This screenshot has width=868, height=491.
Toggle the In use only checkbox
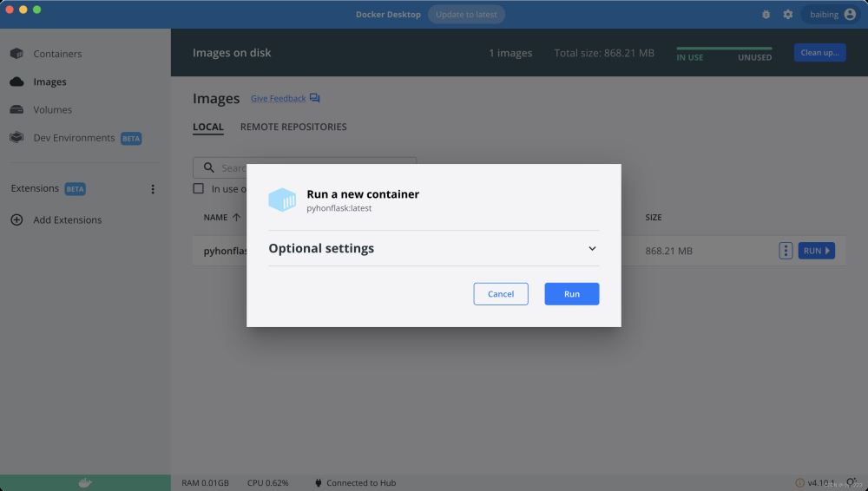[x=198, y=188]
